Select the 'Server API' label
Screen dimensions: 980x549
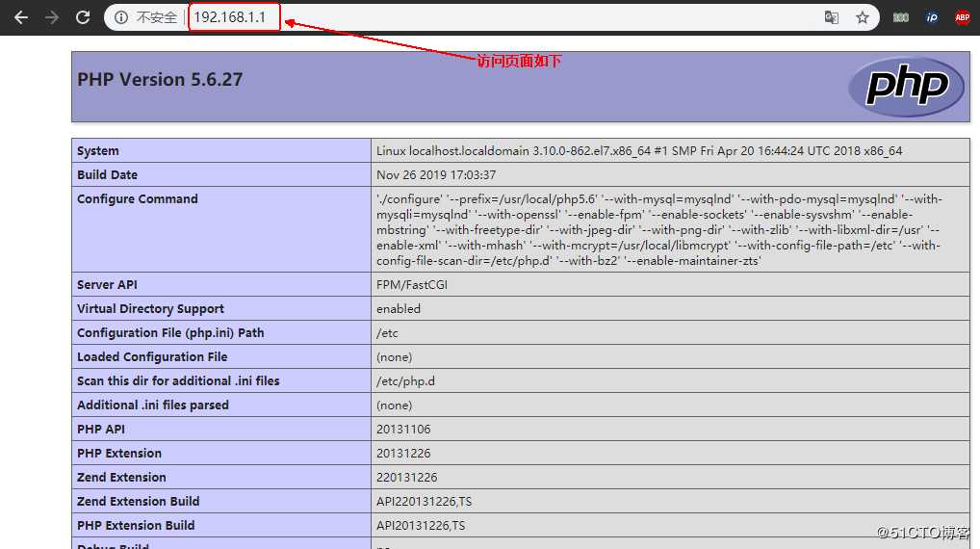[107, 284]
